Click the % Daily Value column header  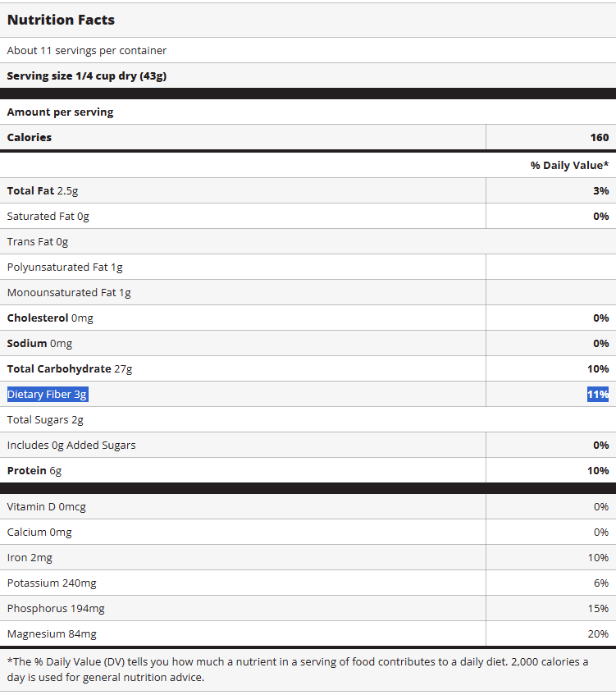569,165
